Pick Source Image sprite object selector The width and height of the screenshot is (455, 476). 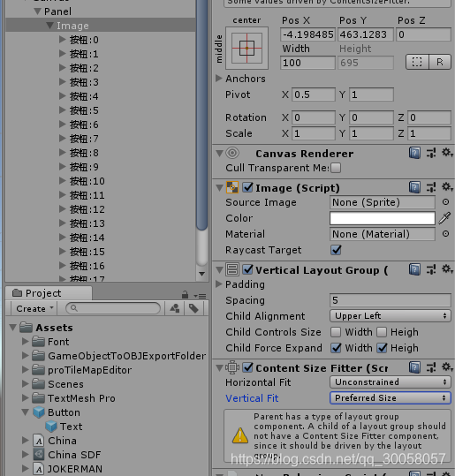(445, 202)
